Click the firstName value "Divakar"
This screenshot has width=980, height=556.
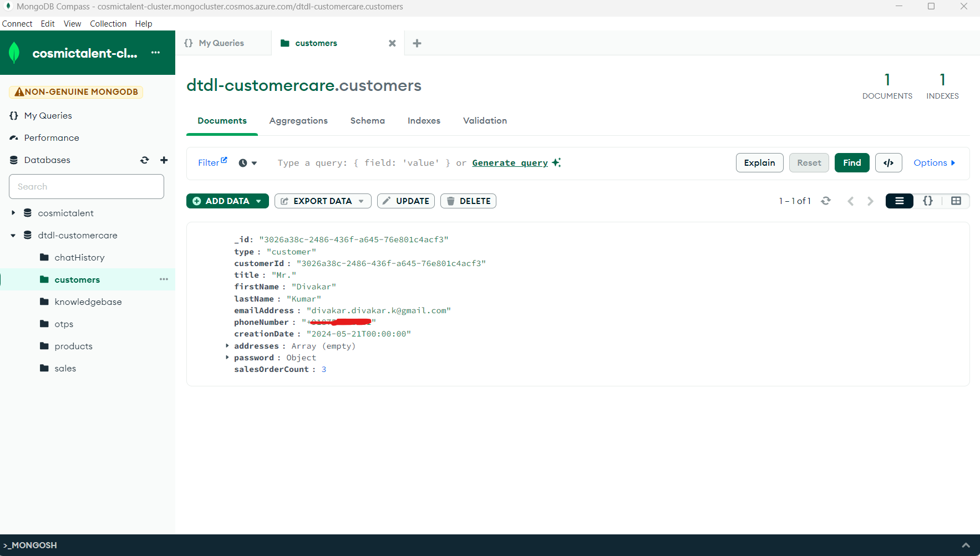click(314, 287)
